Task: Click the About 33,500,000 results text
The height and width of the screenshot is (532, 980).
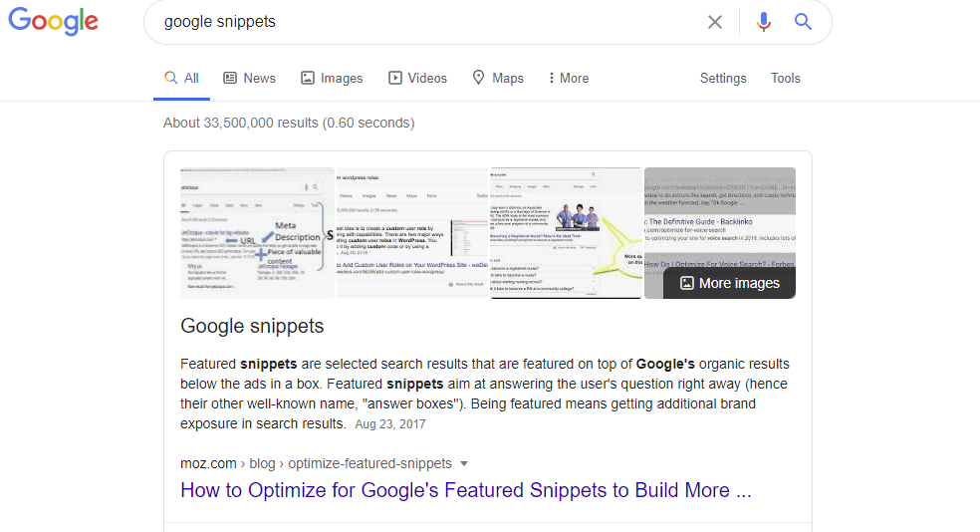Action: [289, 124]
